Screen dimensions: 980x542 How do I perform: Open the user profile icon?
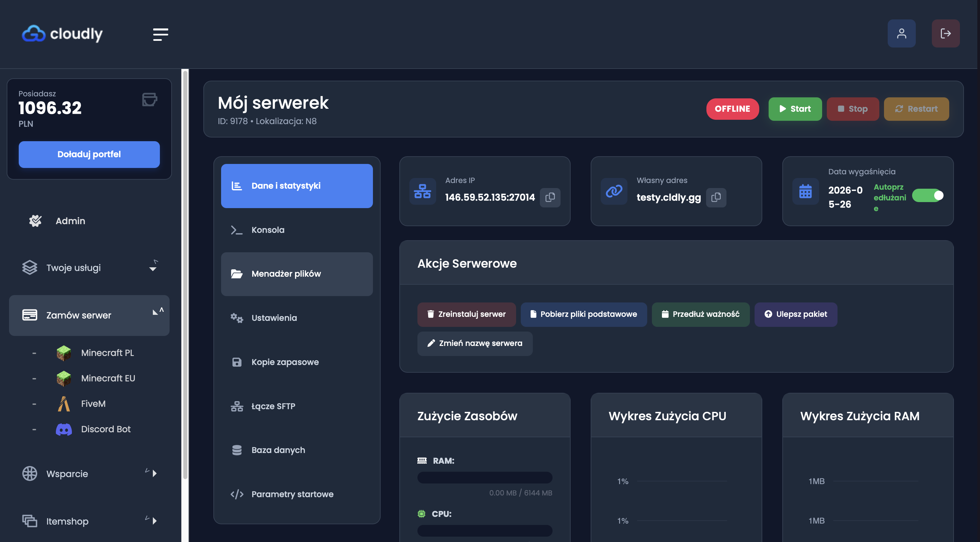coord(901,33)
